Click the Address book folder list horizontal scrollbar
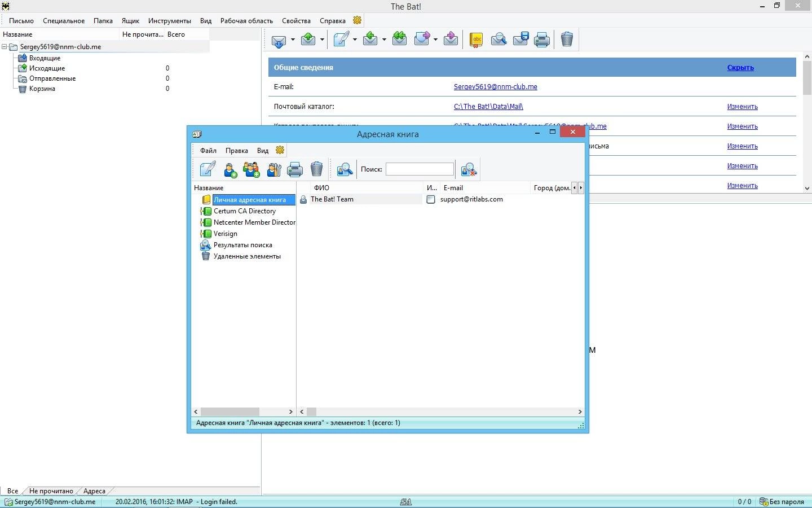812x508 pixels. tap(230, 412)
